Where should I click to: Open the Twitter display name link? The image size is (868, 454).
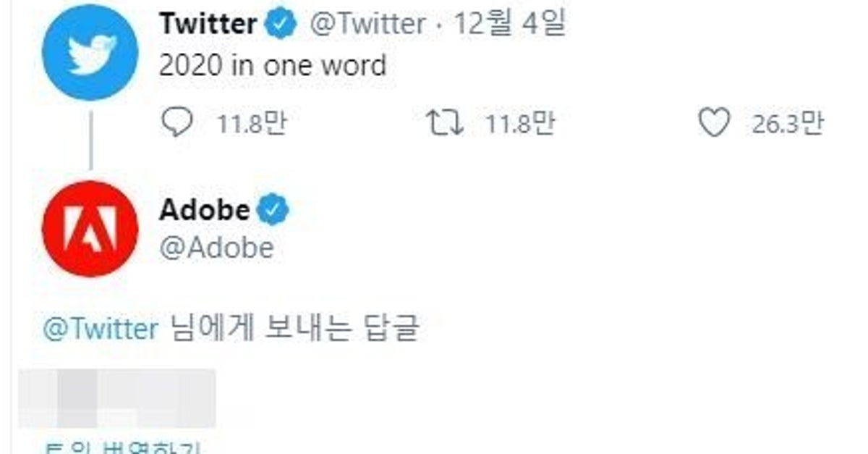(208, 25)
